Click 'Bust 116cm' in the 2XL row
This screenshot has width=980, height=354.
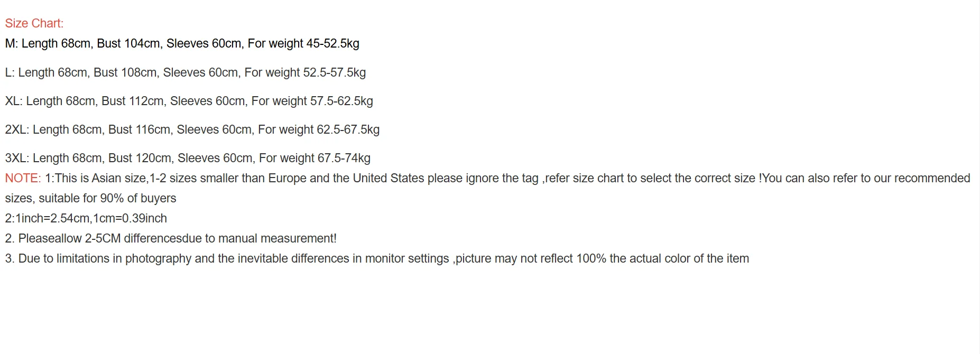pyautogui.click(x=140, y=129)
